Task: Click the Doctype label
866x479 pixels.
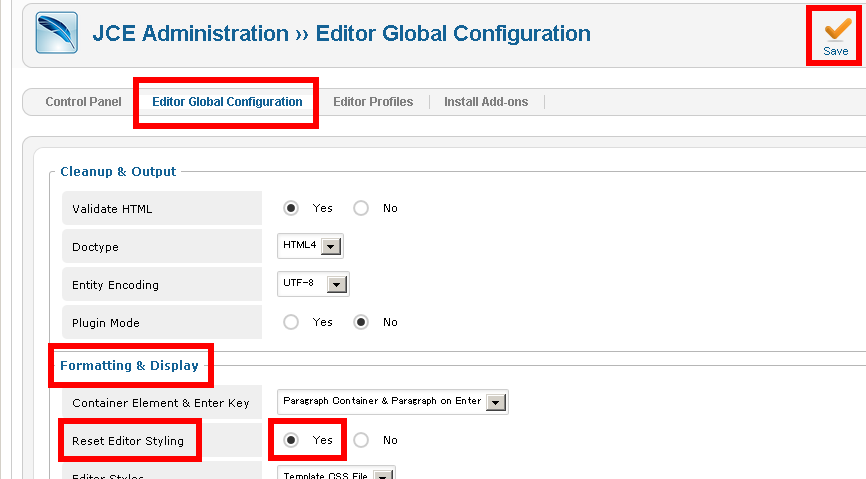Action: [x=96, y=247]
